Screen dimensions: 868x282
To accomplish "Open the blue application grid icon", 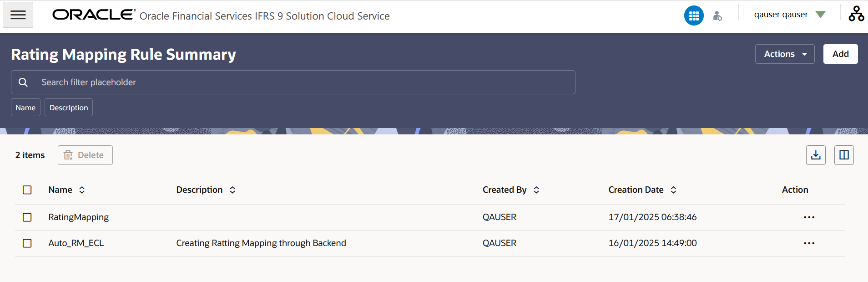I will pyautogui.click(x=694, y=16).
